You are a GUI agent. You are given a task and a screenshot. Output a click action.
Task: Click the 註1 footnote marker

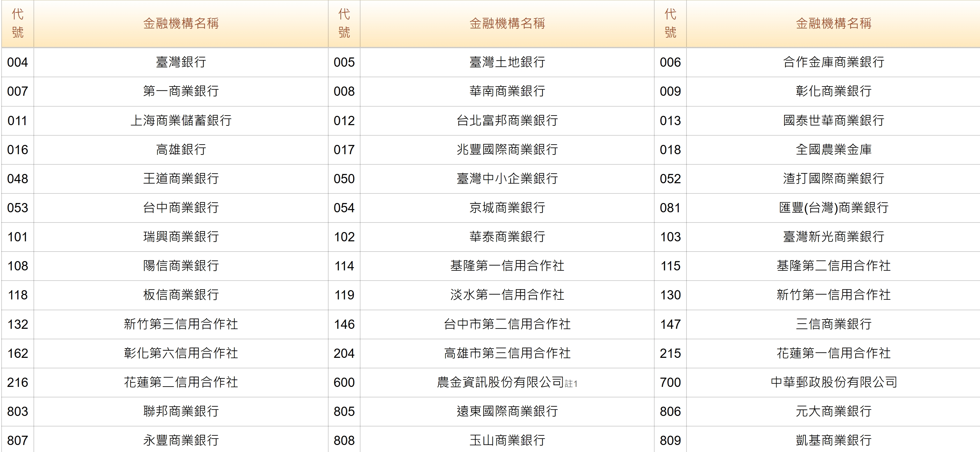tap(571, 384)
